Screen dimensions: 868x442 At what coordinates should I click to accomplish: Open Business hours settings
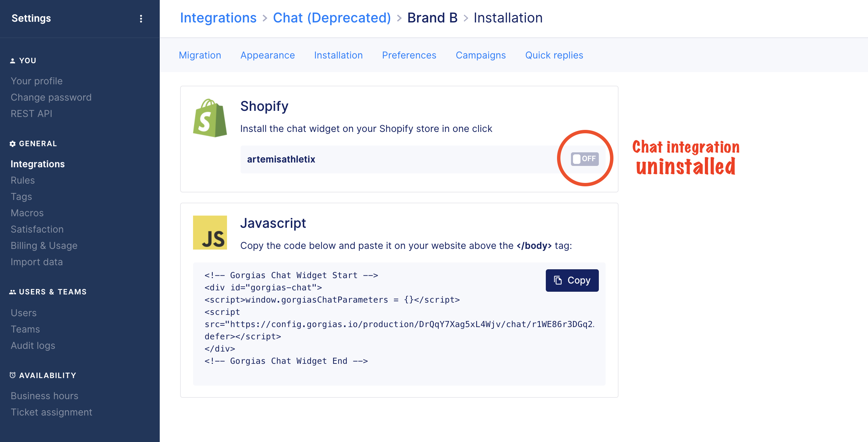[44, 396]
